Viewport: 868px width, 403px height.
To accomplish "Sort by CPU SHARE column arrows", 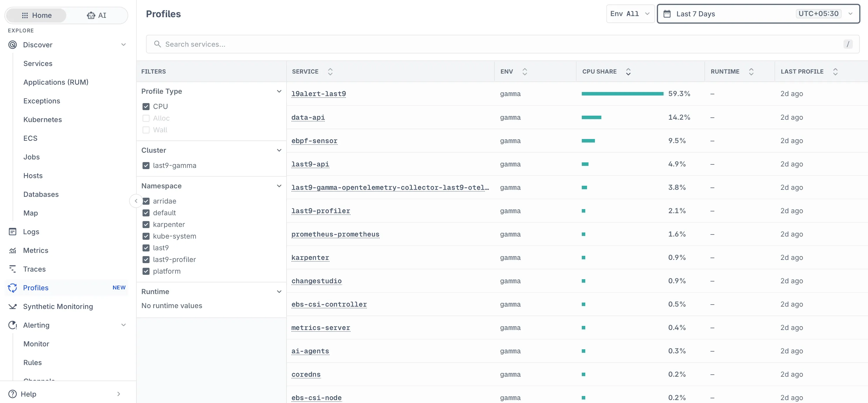I will coord(628,72).
